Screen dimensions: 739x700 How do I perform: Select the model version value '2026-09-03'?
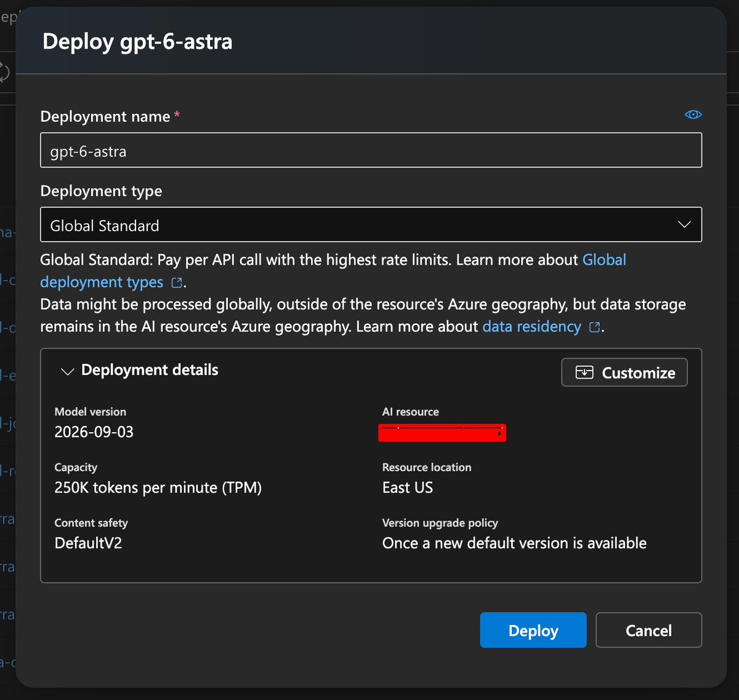pos(94,432)
